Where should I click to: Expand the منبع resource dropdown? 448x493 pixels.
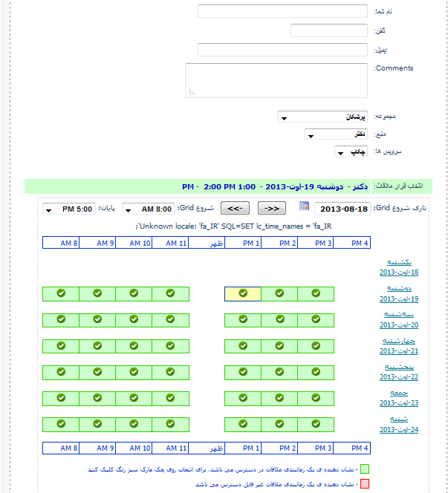pyautogui.click(x=337, y=134)
